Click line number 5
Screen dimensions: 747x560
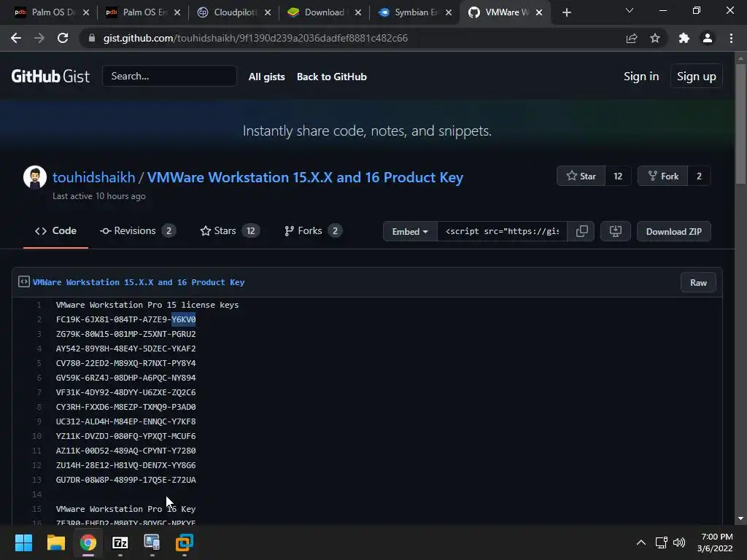click(x=39, y=363)
